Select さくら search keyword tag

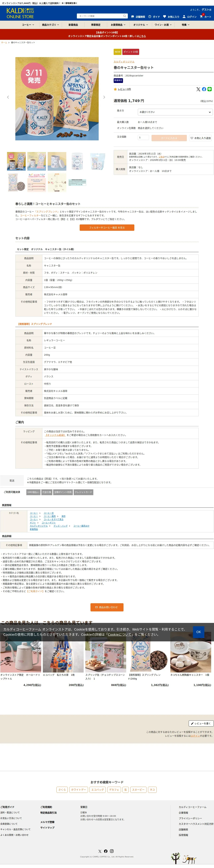tap(62, 789)
